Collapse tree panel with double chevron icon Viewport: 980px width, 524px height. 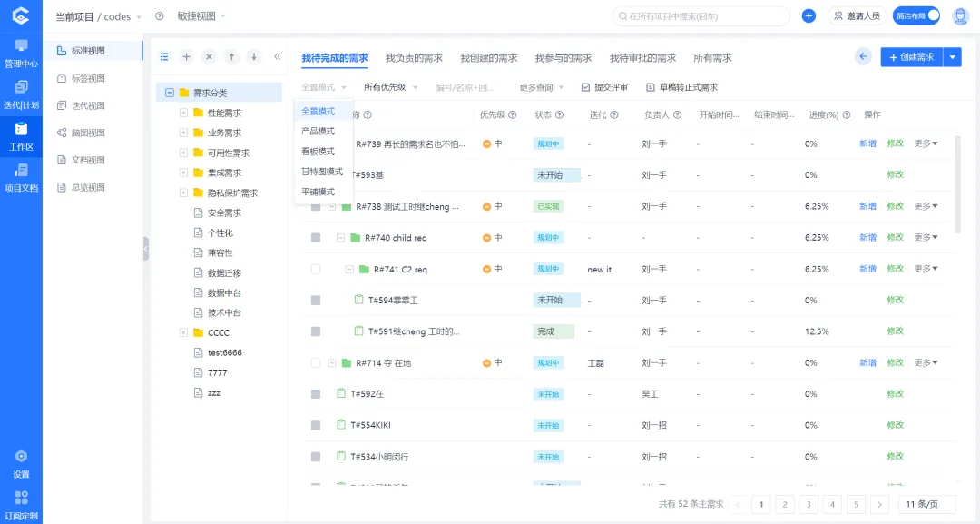277,56
